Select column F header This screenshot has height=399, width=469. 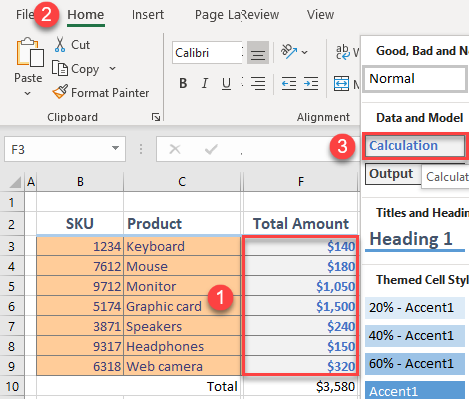(x=301, y=182)
